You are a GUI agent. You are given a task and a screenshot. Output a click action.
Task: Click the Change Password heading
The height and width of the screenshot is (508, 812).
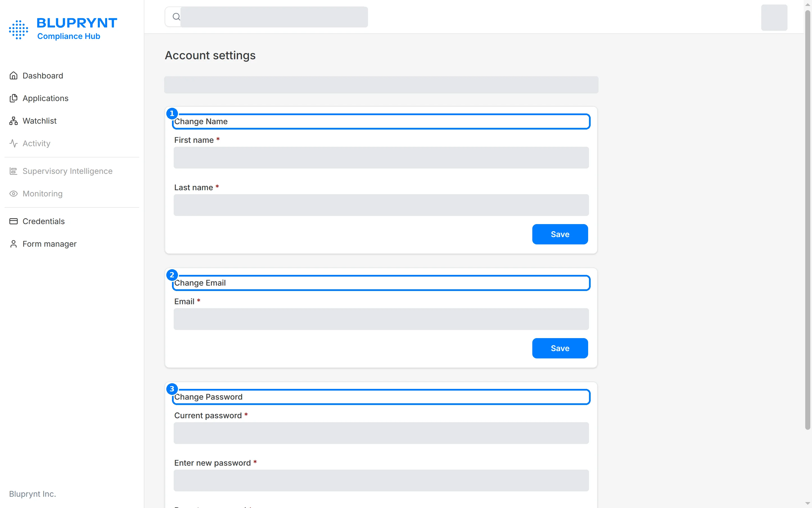click(208, 397)
